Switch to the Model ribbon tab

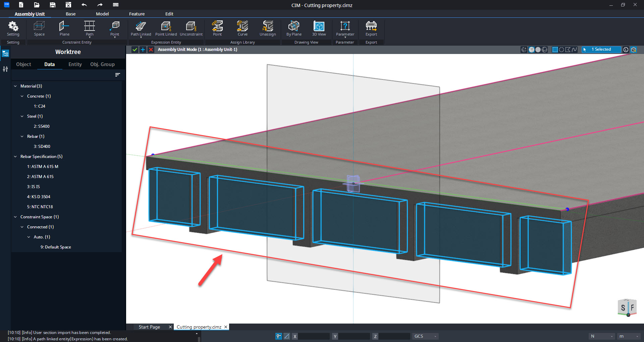pos(102,14)
